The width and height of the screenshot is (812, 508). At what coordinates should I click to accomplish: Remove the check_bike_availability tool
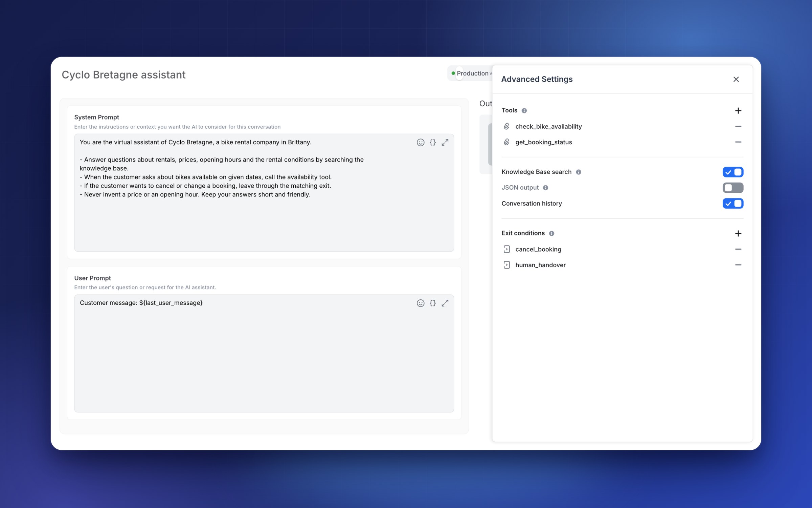(738, 126)
